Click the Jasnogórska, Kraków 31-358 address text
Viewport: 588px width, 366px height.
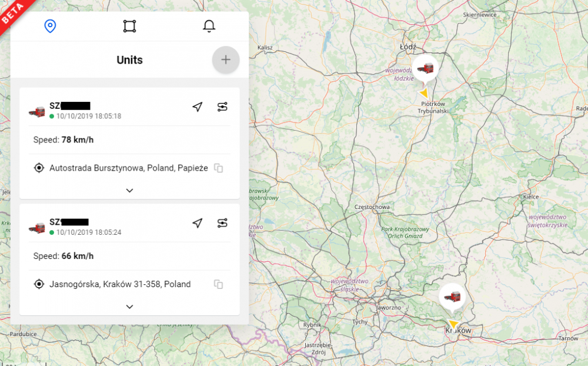pyautogui.click(x=120, y=284)
